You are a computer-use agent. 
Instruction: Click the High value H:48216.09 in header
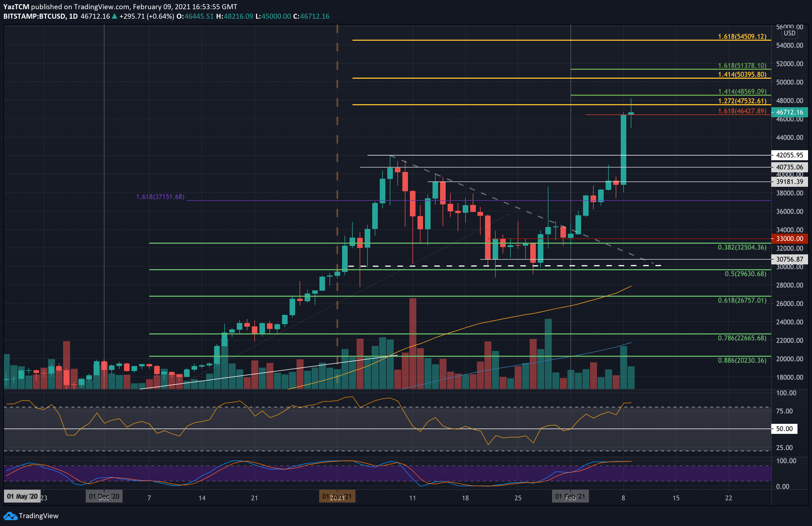point(235,16)
